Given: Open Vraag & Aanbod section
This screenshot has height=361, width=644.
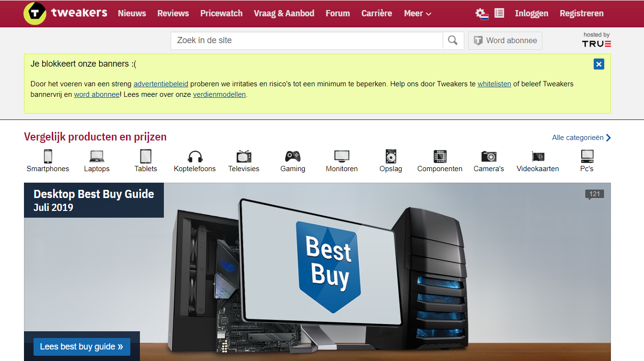Looking at the screenshot, I should coord(284,13).
